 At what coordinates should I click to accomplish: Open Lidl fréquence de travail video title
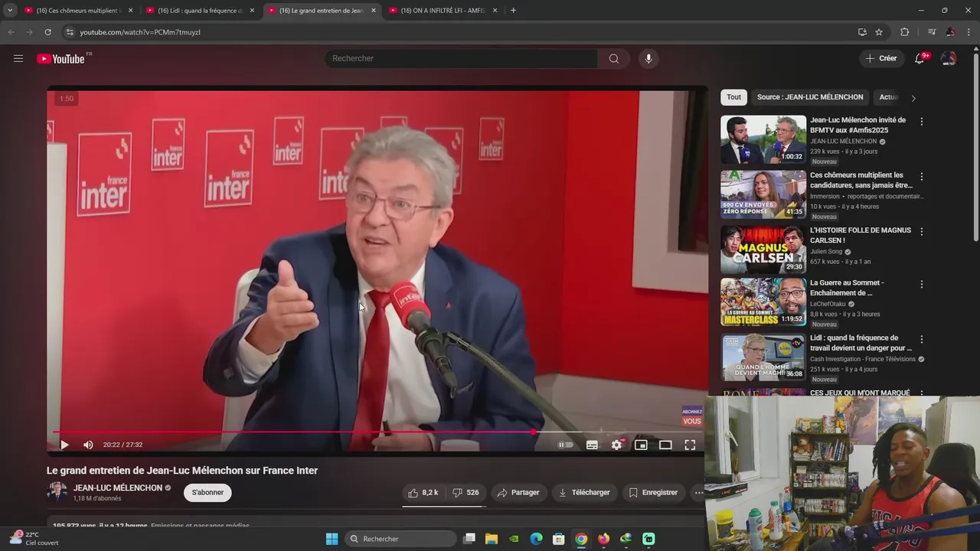coord(861,343)
